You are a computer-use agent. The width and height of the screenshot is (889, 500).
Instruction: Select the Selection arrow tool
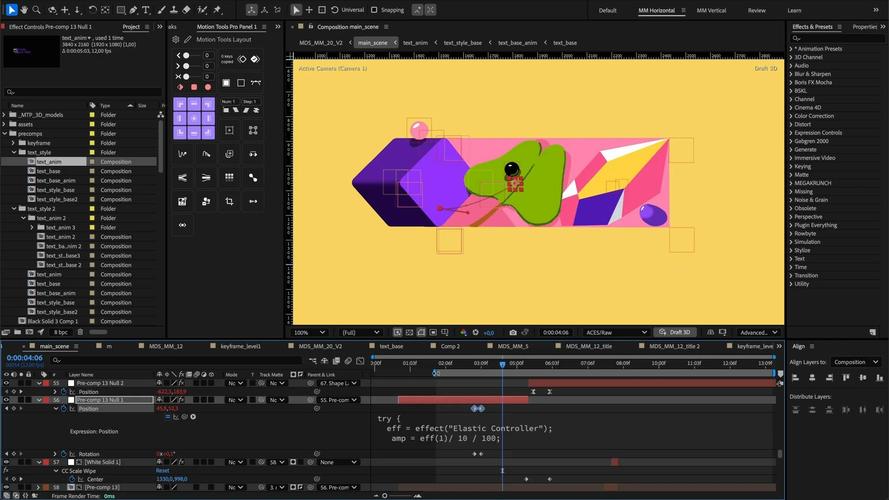coord(11,10)
